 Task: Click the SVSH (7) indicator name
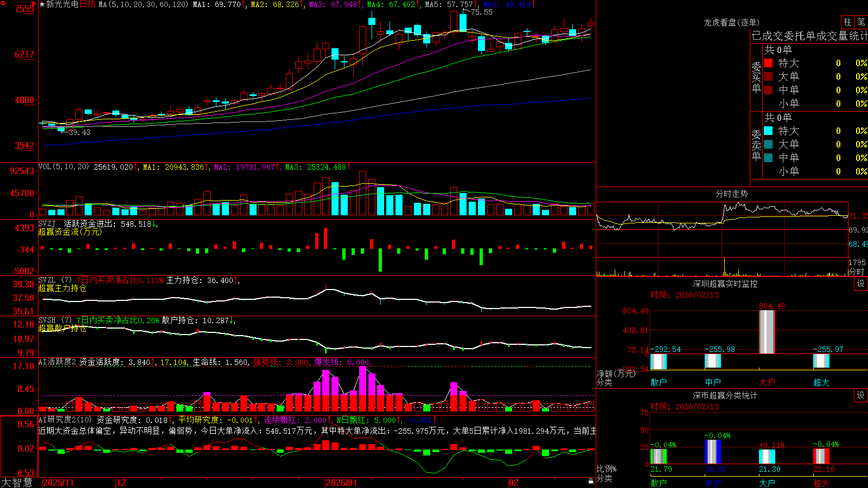tap(55, 320)
